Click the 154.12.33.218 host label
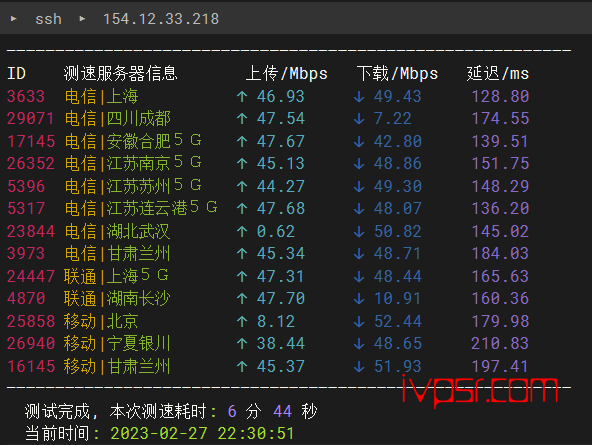Image resolution: width=592 pixels, height=445 pixels. 161,19
